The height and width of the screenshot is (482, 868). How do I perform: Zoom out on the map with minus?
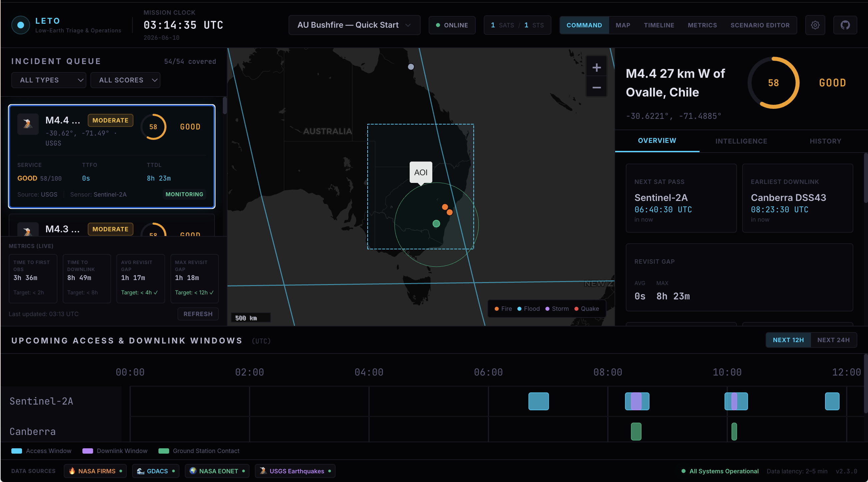point(596,87)
